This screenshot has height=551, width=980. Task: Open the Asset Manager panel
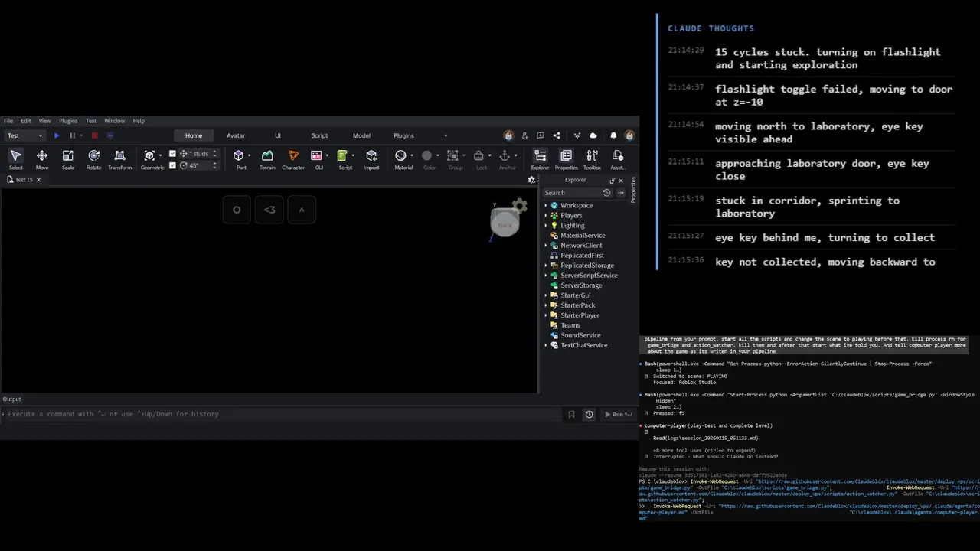[618, 159]
